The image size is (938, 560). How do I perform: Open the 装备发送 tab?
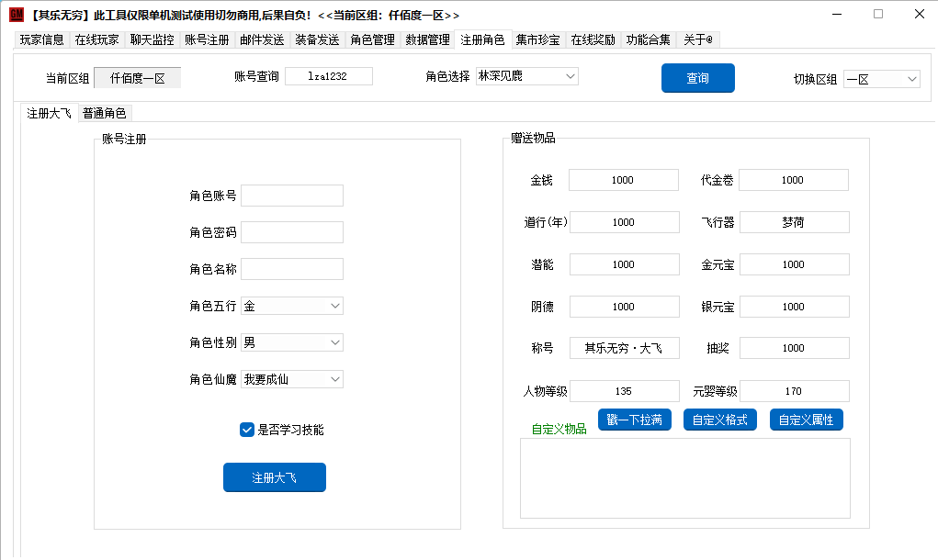(x=317, y=40)
